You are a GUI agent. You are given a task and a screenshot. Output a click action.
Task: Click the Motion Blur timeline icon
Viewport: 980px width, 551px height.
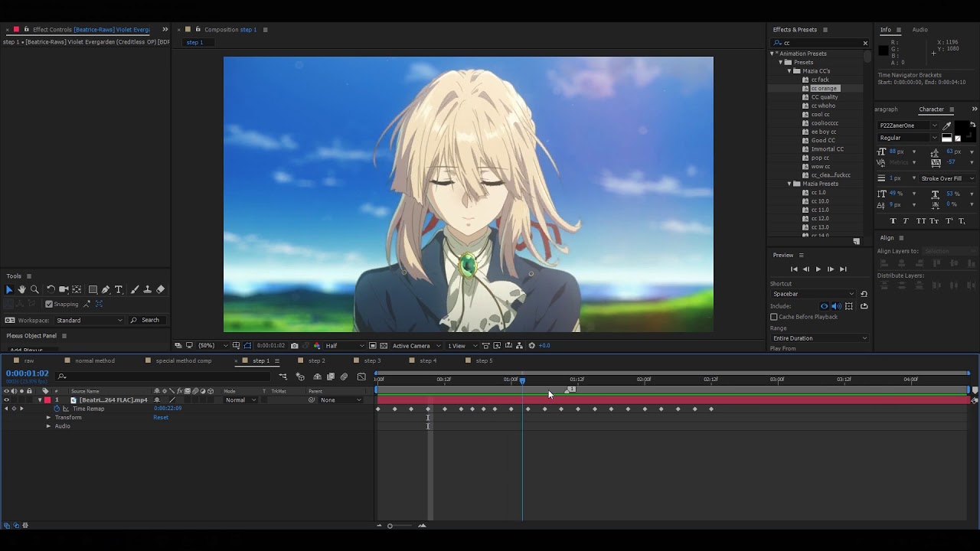(344, 377)
